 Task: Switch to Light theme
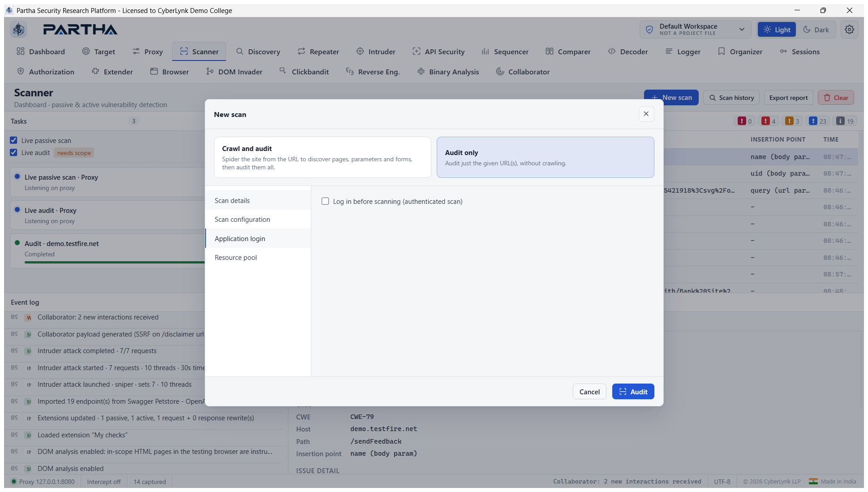pos(777,30)
